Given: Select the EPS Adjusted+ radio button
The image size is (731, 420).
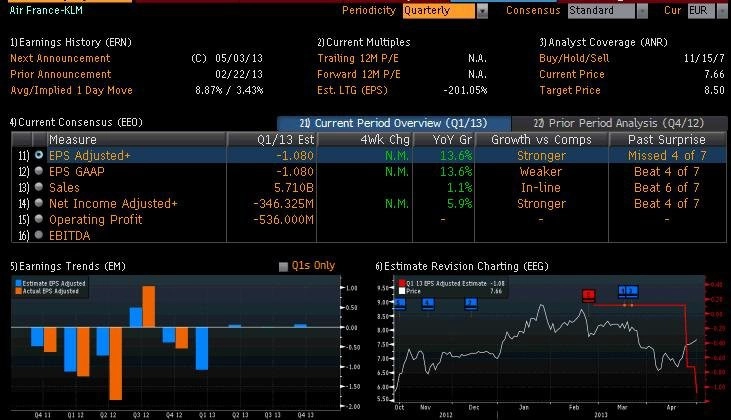Looking at the screenshot, I should coord(39,155).
